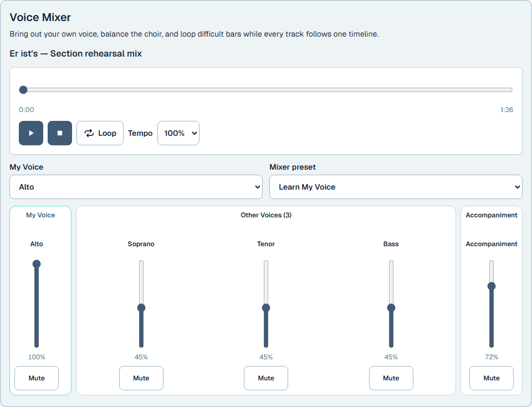Click the Alto volume slider handle
This screenshot has height=407, width=532.
[x=37, y=264]
